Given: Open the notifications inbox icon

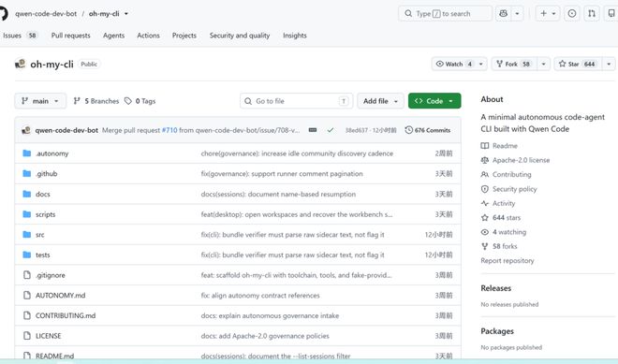Looking at the screenshot, I should (x=611, y=13).
